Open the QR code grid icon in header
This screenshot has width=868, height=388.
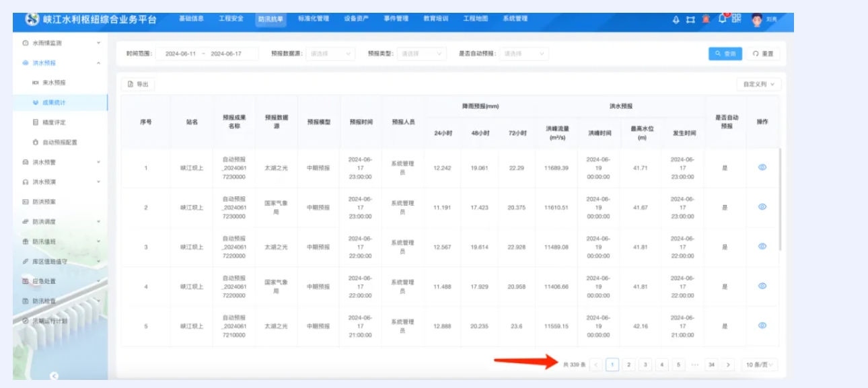(x=737, y=19)
